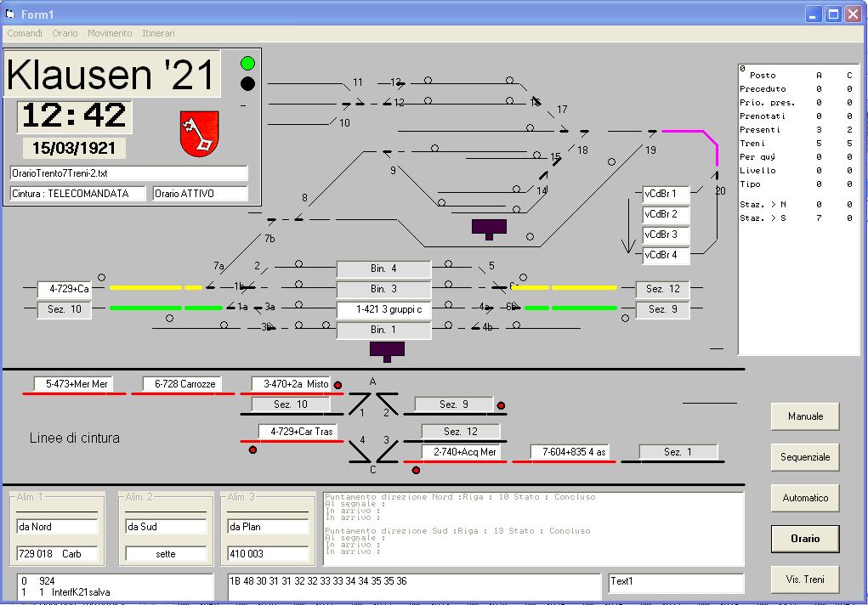This screenshot has height=605, width=868.
Task: Click the red key coat of arms emblem
Action: pos(199,133)
